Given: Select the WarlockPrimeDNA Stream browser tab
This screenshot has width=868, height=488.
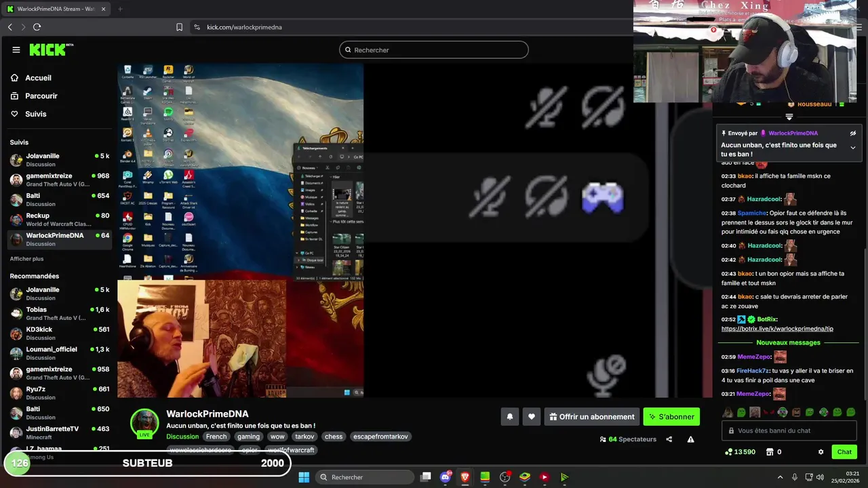Looking at the screenshot, I should click(x=54, y=9).
